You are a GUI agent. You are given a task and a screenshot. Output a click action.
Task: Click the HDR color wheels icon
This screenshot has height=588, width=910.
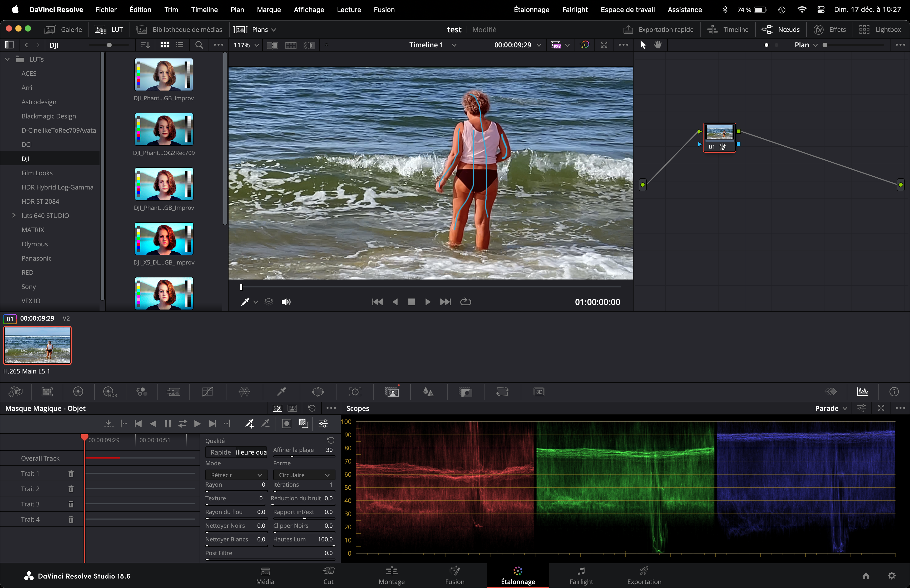tap(110, 392)
